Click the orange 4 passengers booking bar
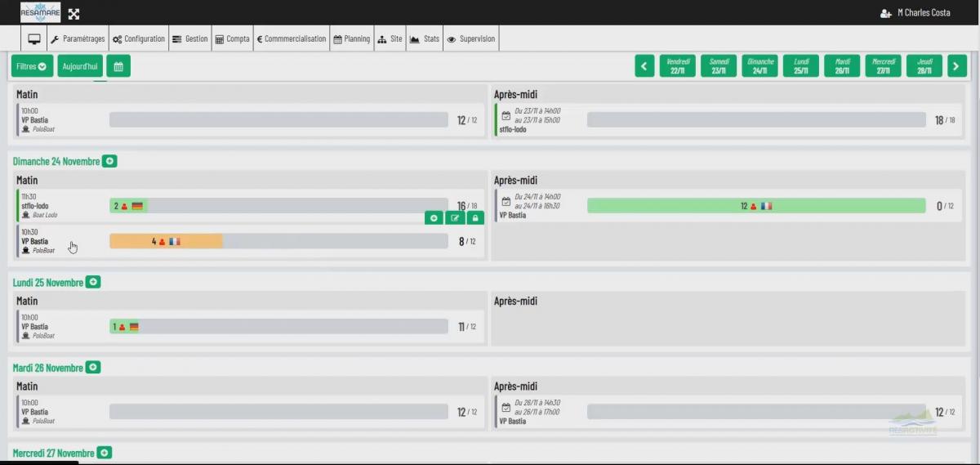The width and height of the screenshot is (980, 465). (166, 241)
